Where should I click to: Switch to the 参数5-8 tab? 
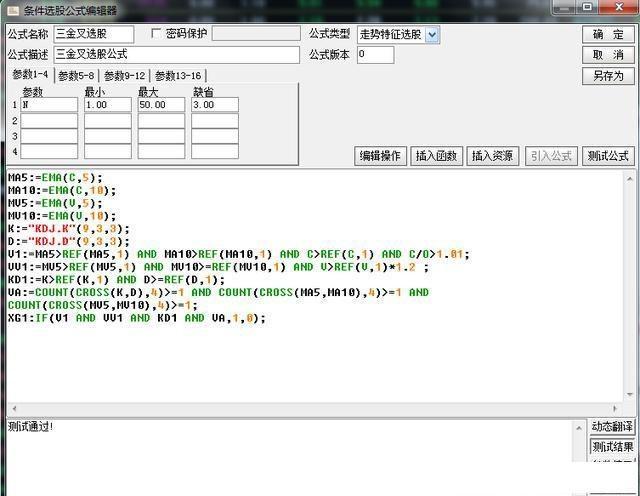click(76, 75)
